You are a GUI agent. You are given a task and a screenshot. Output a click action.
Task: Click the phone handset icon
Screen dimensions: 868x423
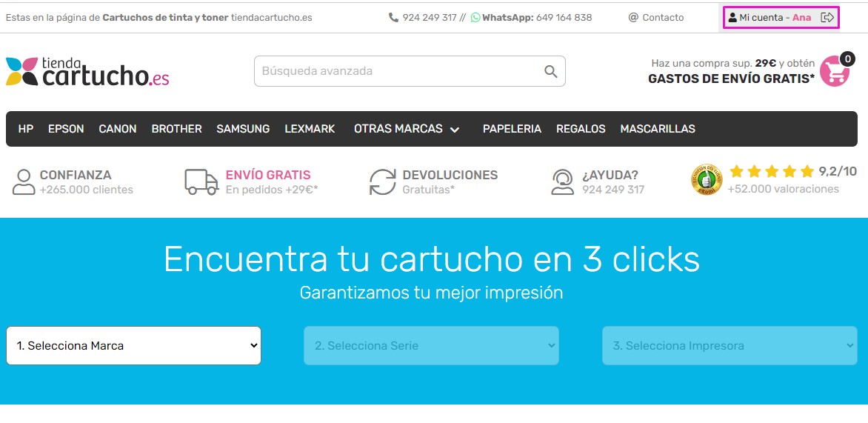point(393,17)
